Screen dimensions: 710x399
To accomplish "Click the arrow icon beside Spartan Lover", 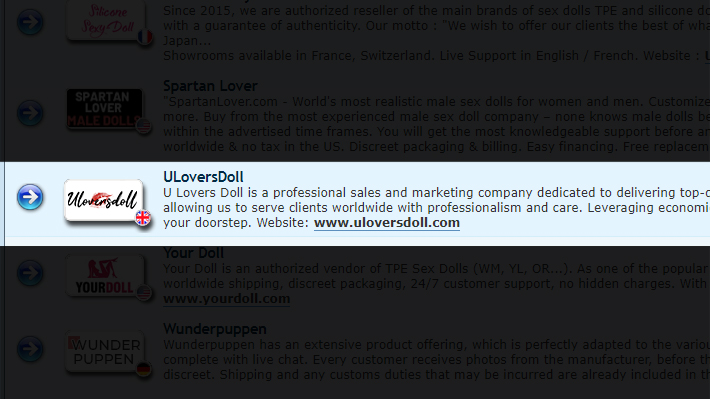I will point(30,113).
